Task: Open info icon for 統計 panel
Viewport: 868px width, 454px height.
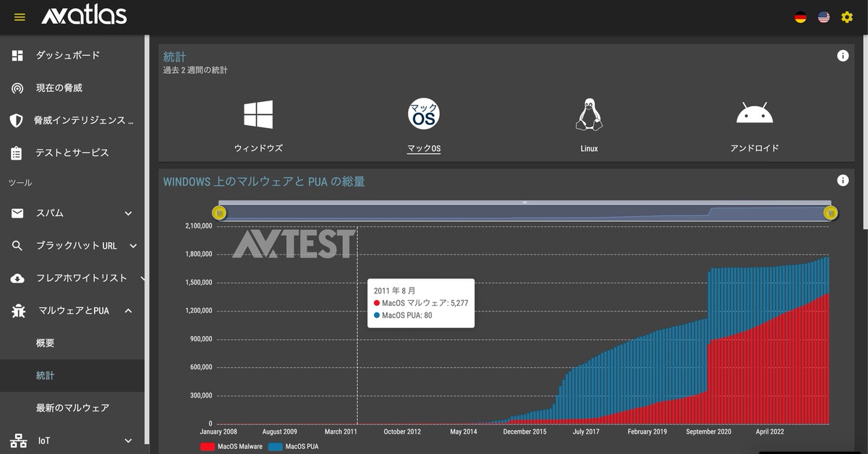Action: coord(843,56)
